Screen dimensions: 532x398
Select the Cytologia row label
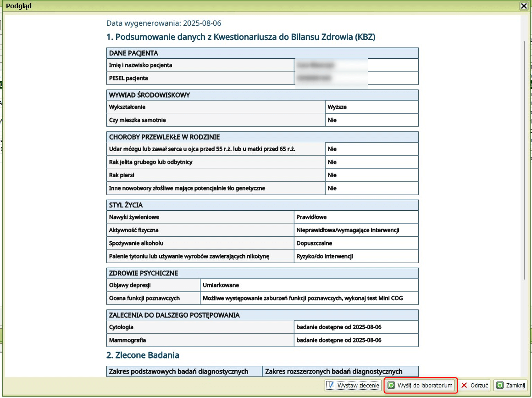[122, 327]
